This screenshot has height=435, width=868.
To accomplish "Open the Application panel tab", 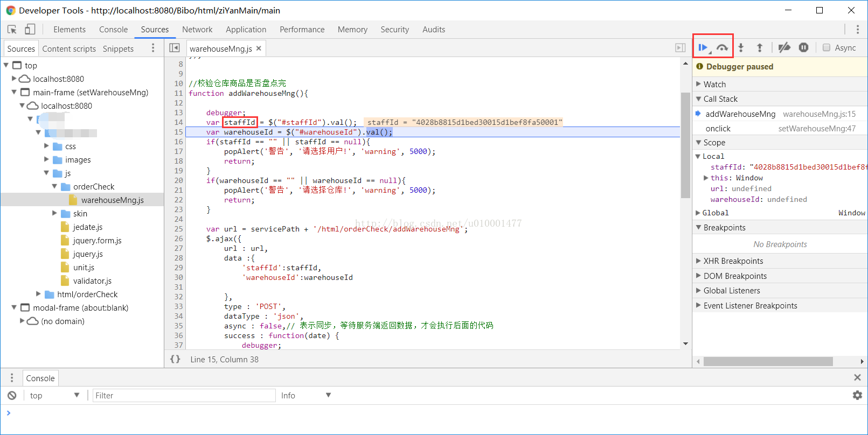I will click(246, 30).
